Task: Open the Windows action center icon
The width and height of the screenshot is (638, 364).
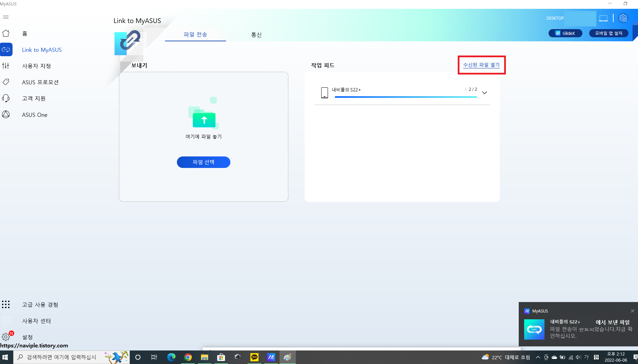Action: click(x=635, y=357)
